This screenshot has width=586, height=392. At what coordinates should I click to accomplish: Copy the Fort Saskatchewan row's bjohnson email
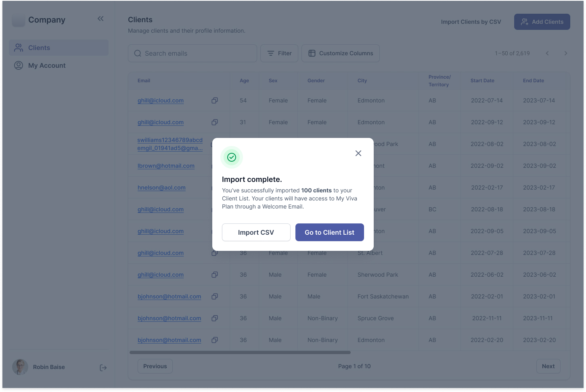coord(215,296)
